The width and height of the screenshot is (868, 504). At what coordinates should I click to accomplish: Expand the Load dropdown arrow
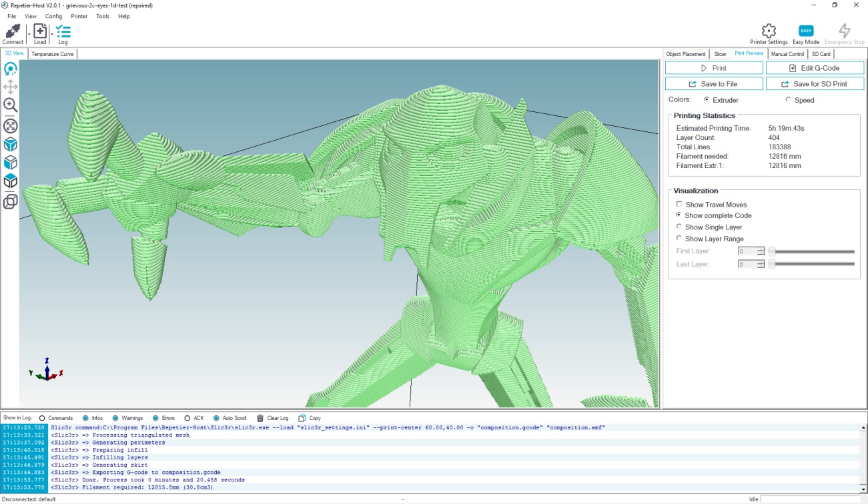coord(52,34)
